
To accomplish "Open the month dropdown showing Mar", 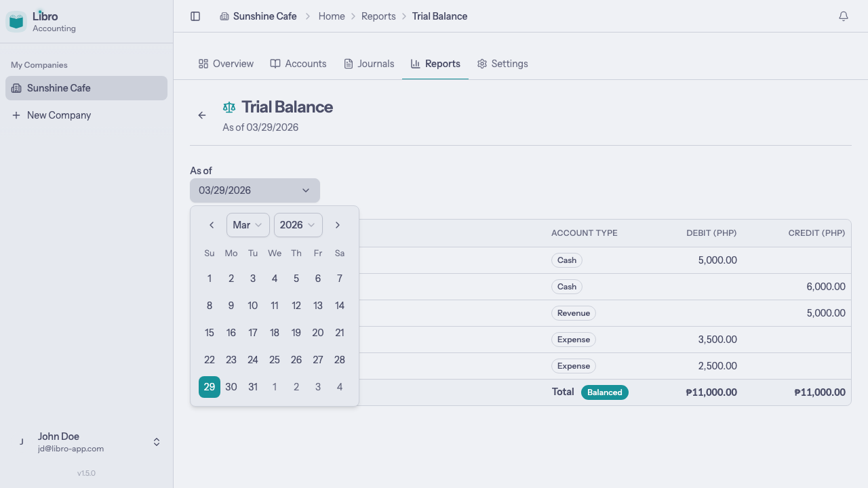I will click(x=248, y=225).
